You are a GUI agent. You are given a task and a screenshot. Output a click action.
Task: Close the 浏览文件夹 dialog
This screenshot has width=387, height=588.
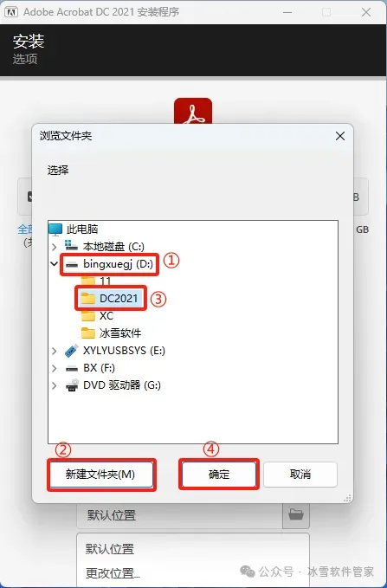(339, 136)
